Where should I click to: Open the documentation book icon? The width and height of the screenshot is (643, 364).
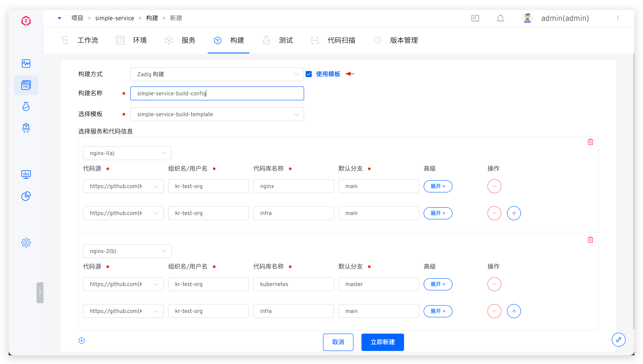pos(475,18)
